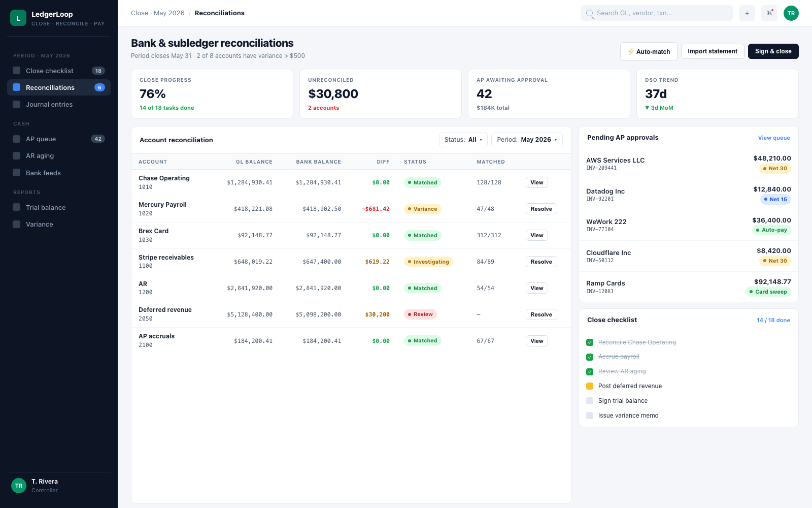812x508 pixels.
Task: Click Sign & close
Action: pos(773,51)
